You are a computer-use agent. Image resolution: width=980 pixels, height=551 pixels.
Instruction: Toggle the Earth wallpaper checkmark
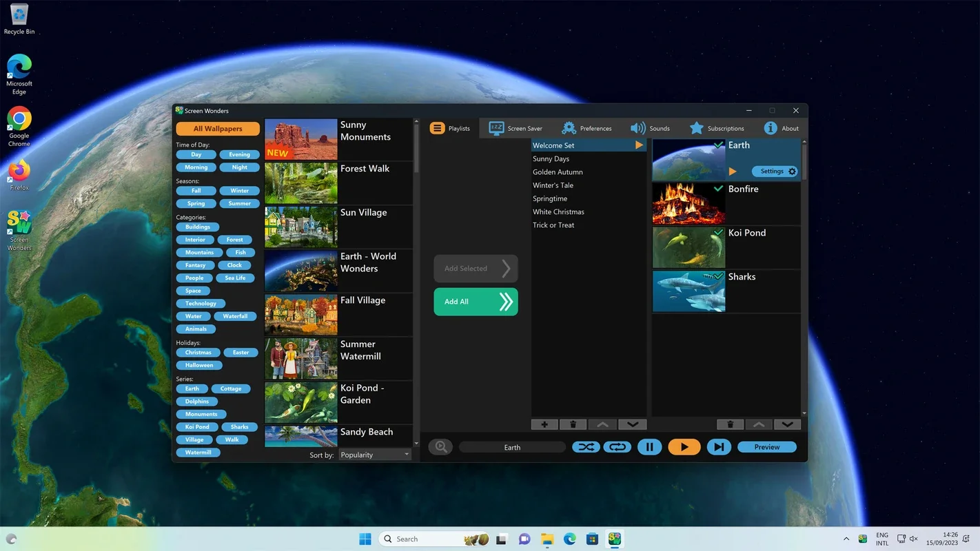(719, 145)
